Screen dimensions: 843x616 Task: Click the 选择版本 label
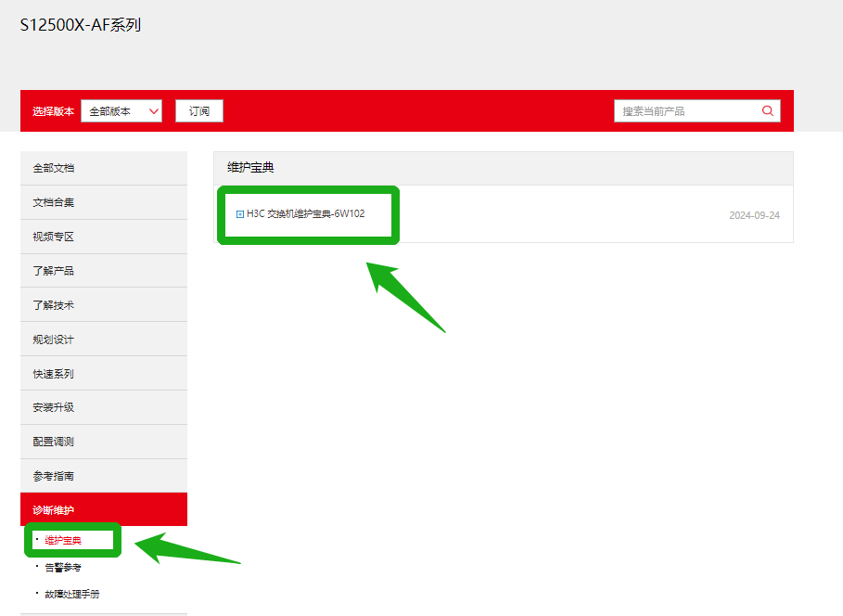53,111
